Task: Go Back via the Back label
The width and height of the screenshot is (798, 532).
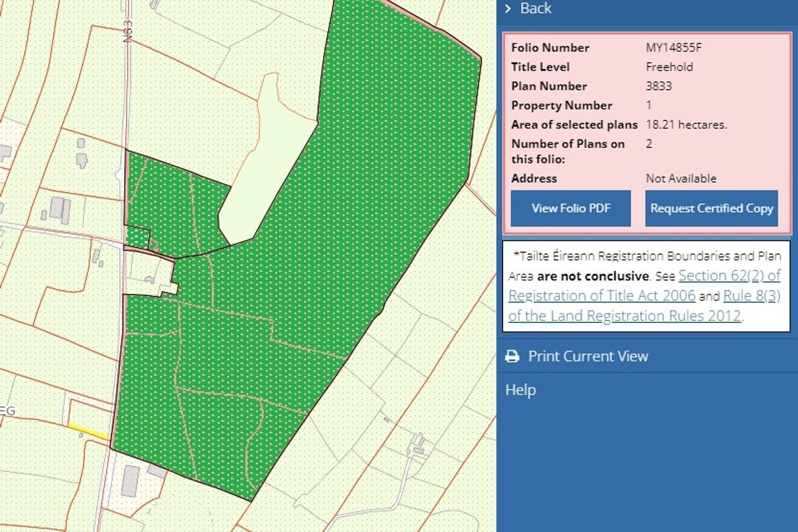Action: pyautogui.click(x=535, y=8)
